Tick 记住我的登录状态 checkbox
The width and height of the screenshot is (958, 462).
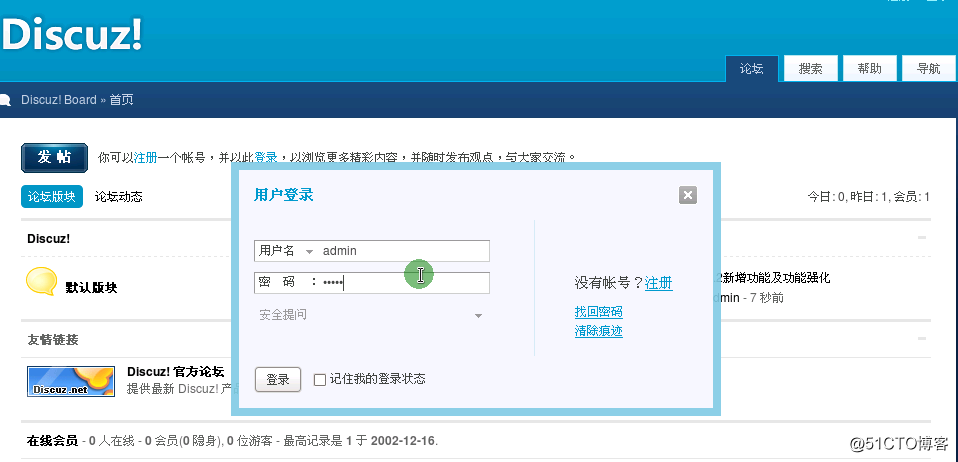pyautogui.click(x=320, y=380)
